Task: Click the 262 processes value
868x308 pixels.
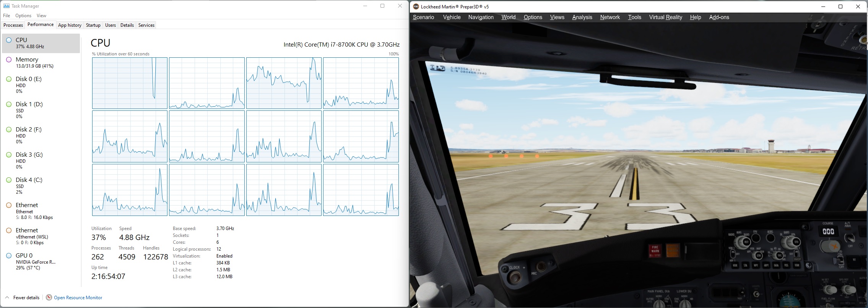Action: point(98,257)
